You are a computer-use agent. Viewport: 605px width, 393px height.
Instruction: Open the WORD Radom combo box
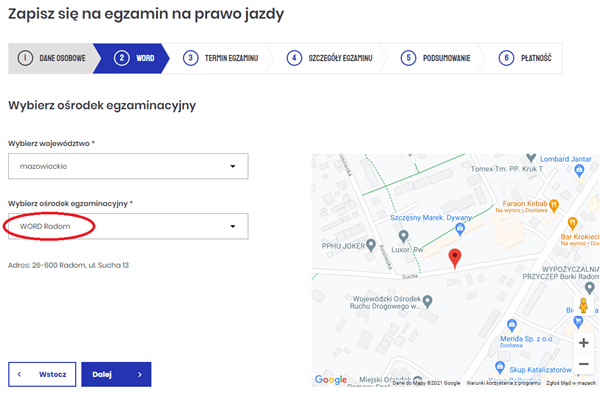[128, 226]
